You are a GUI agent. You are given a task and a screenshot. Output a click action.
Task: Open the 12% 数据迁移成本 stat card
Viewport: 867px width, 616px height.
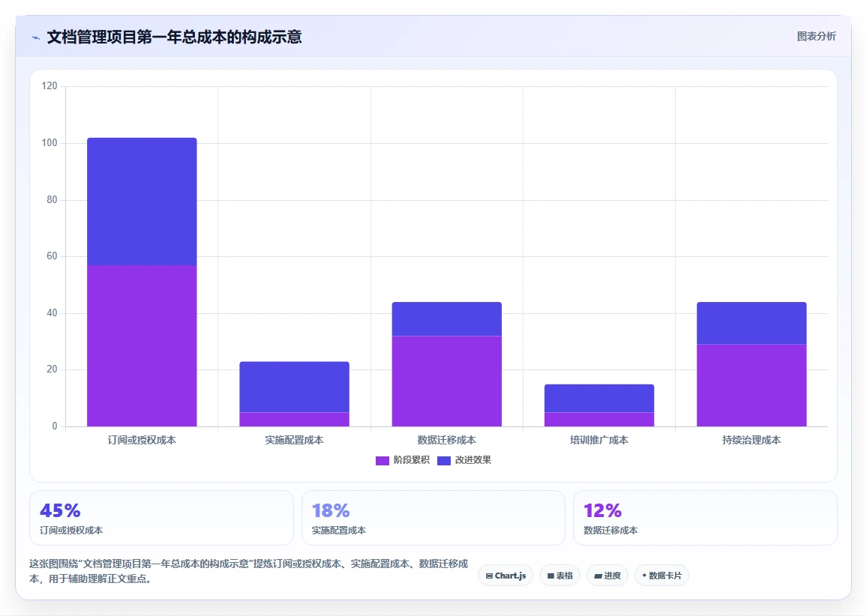pos(706,519)
